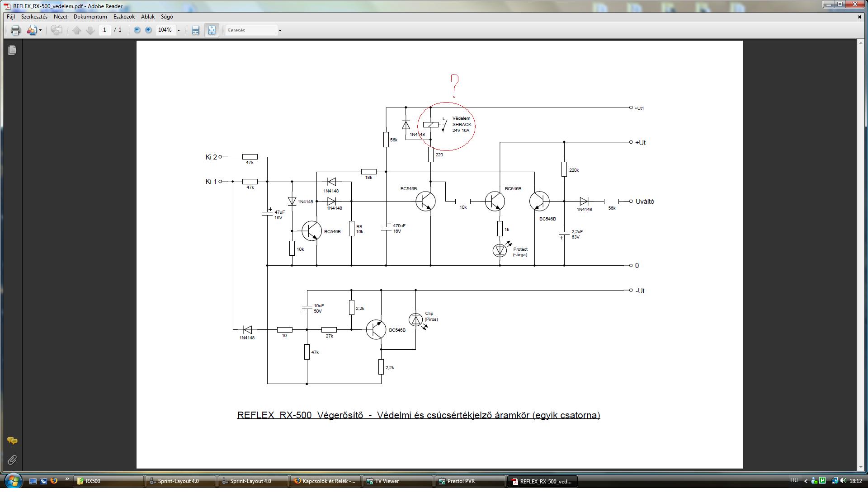Click the vertical scrollbar down arrow
Screen dimensions: 868x497
(x=860, y=468)
